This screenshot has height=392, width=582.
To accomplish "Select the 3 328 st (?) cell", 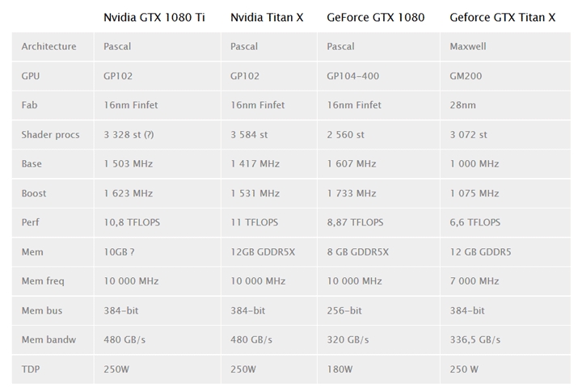I will click(x=129, y=134).
